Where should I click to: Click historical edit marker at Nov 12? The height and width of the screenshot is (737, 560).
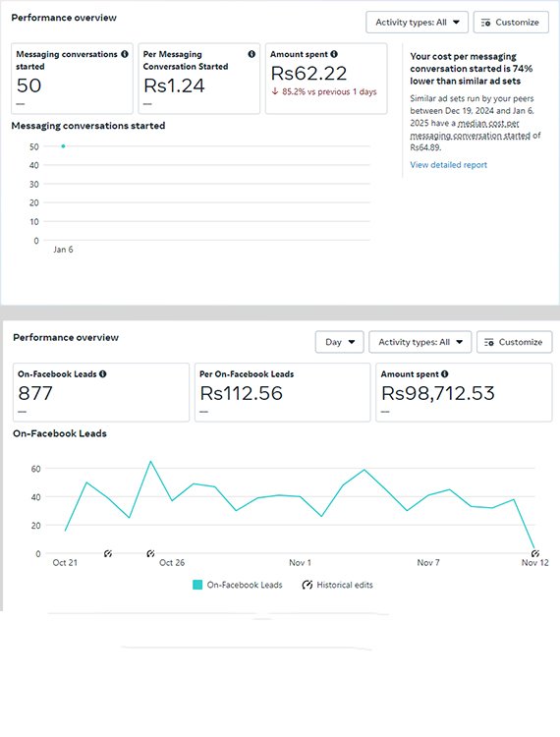pyautogui.click(x=535, y=553)
